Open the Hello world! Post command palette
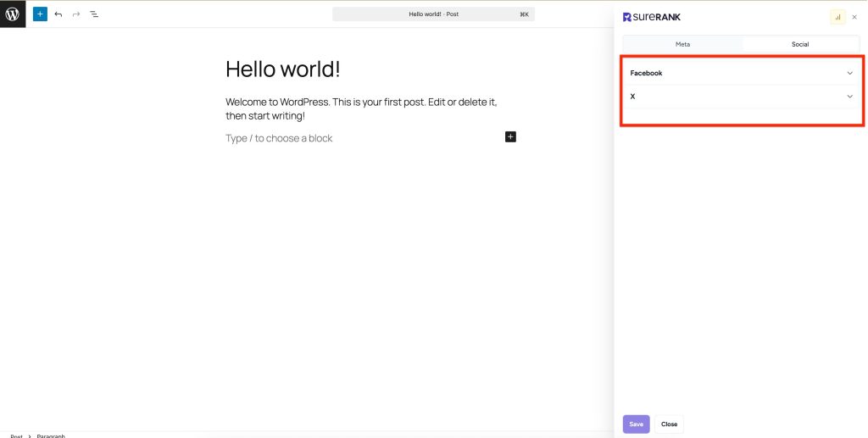The height and width of the screenshot is (438, 868). 433,14
